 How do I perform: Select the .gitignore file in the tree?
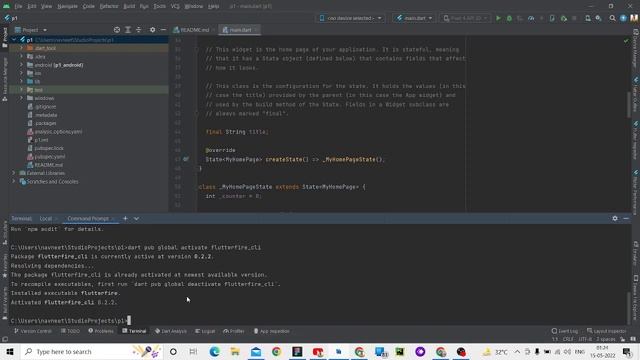click(x=45, y=107)
